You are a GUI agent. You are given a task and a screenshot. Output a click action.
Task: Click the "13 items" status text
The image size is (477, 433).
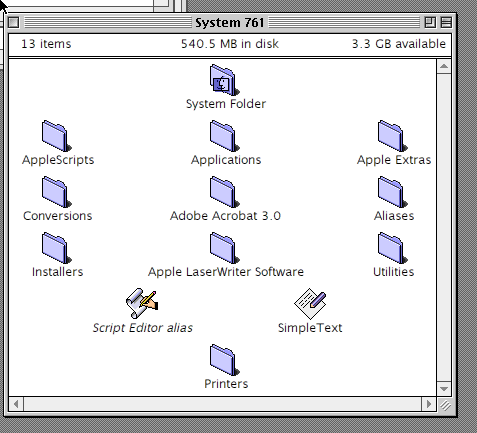(46, 44)
